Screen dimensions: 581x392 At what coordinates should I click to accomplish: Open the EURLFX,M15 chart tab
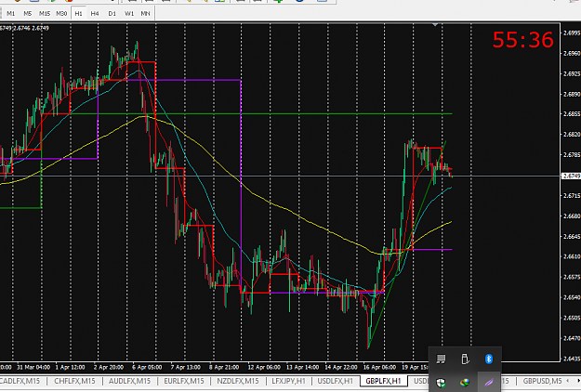[x=184, y=381]
